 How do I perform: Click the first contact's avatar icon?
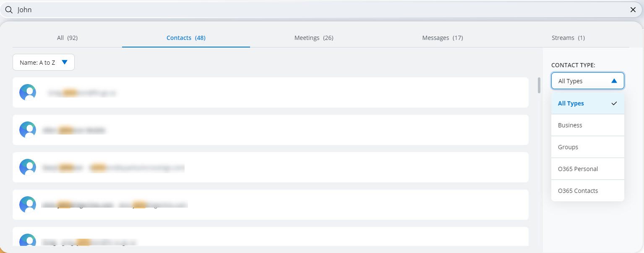point(28,92)
